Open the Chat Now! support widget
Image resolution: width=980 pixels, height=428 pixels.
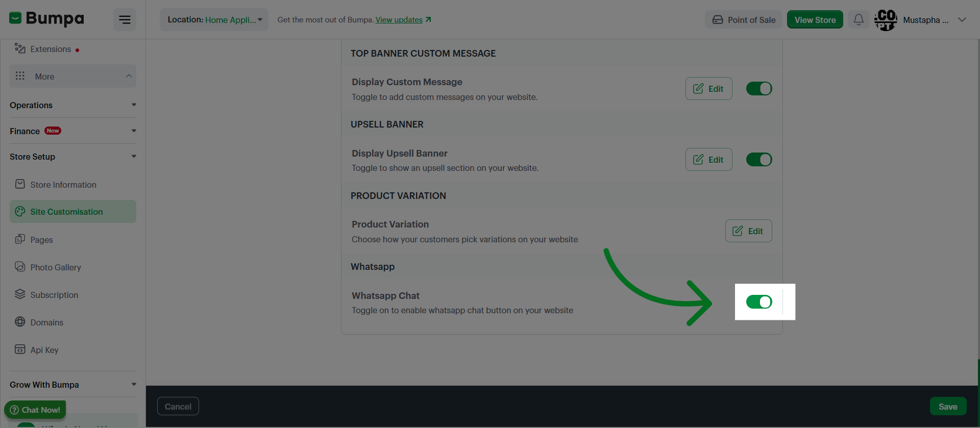35,410
